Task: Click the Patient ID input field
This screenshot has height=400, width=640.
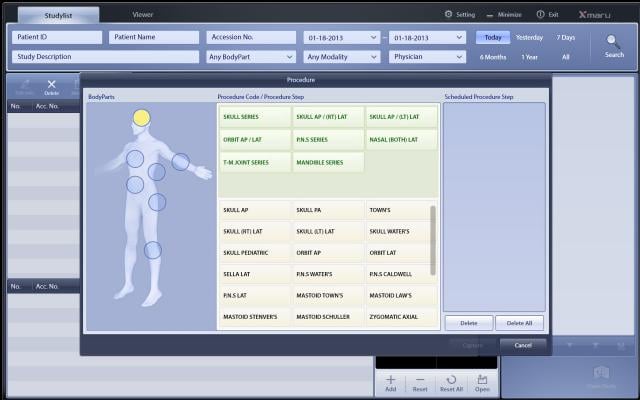Action: coord(57,37)
